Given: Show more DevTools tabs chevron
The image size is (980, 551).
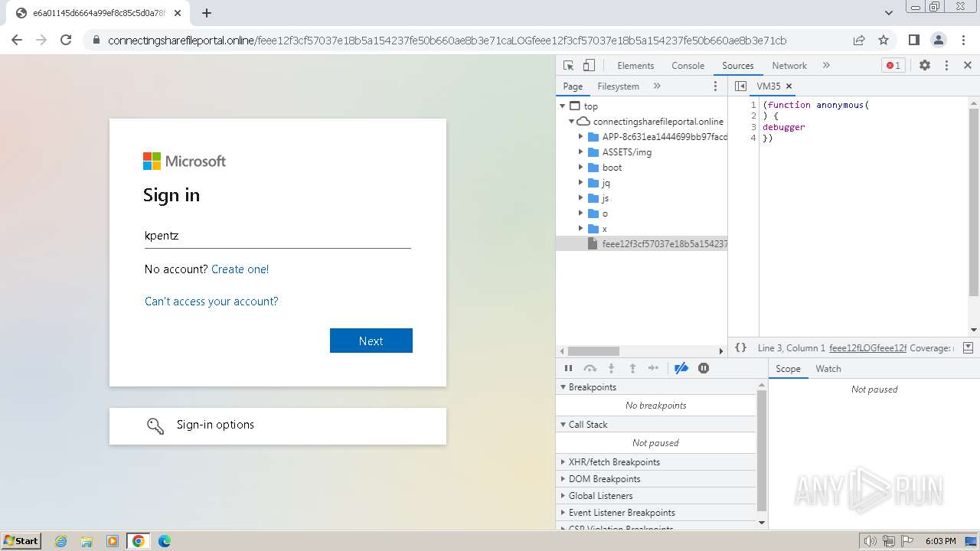Looking at the screenshot, I should click(x=826, y=66).
